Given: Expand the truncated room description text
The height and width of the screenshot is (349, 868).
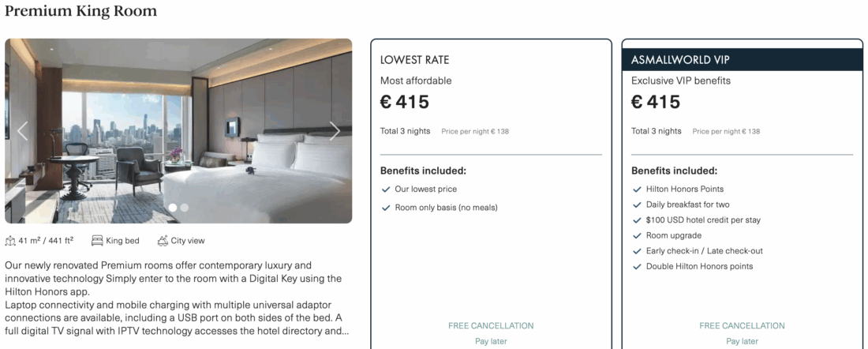Looking at the screenshot, I should [x=344, y=331].
